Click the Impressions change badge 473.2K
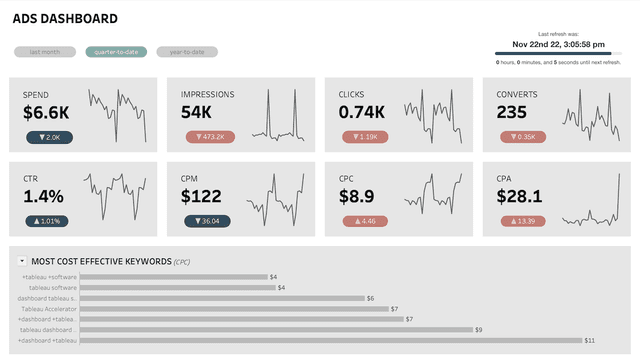This screenshot has height=363, width=640. coord(210,137)
